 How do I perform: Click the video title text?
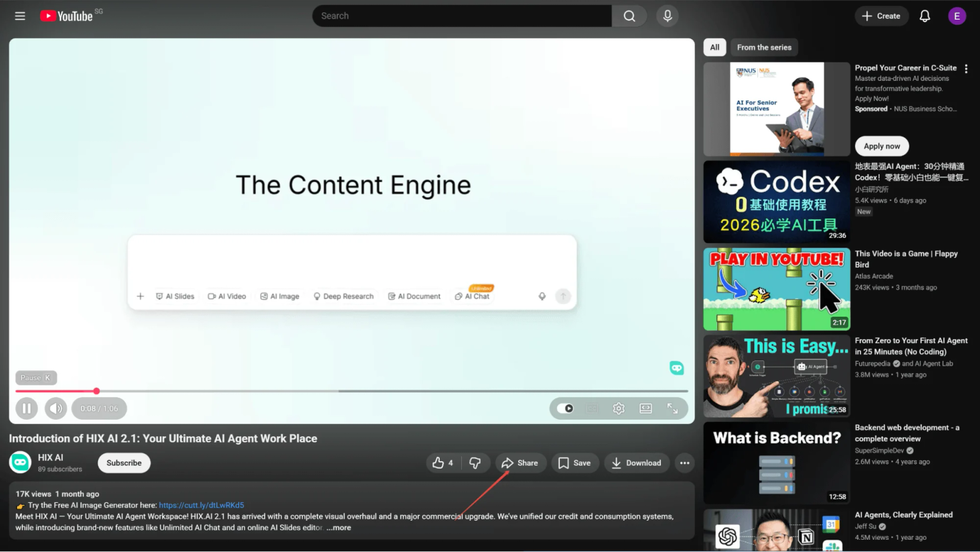[x=163, y=439]
